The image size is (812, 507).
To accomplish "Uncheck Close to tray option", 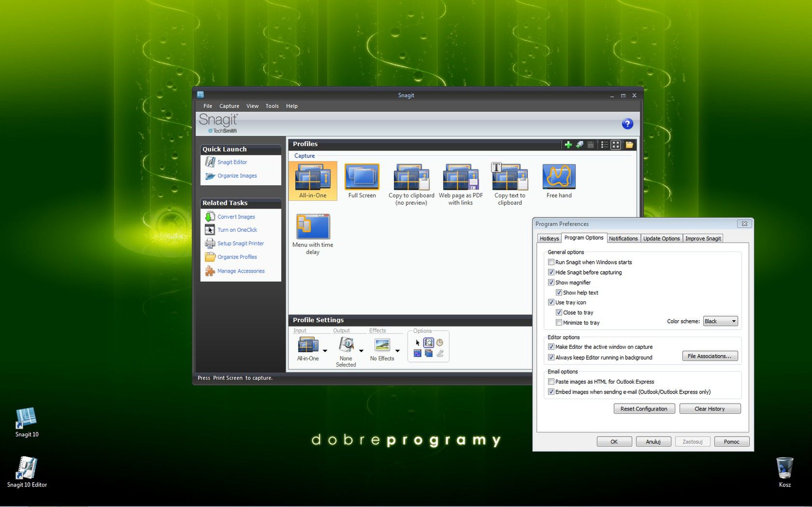I will tap(559, 313).
